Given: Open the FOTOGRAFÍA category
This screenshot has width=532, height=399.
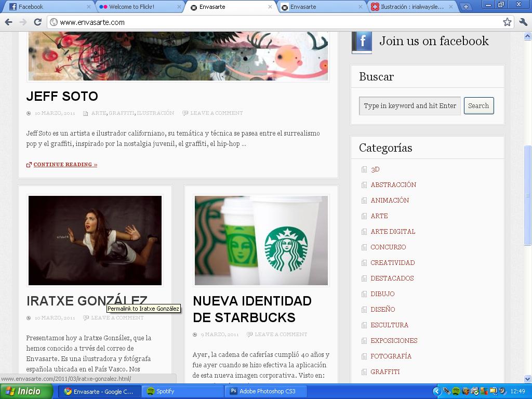Looking at the screenshot, I should pyautogui.click(x=391, y=356).
